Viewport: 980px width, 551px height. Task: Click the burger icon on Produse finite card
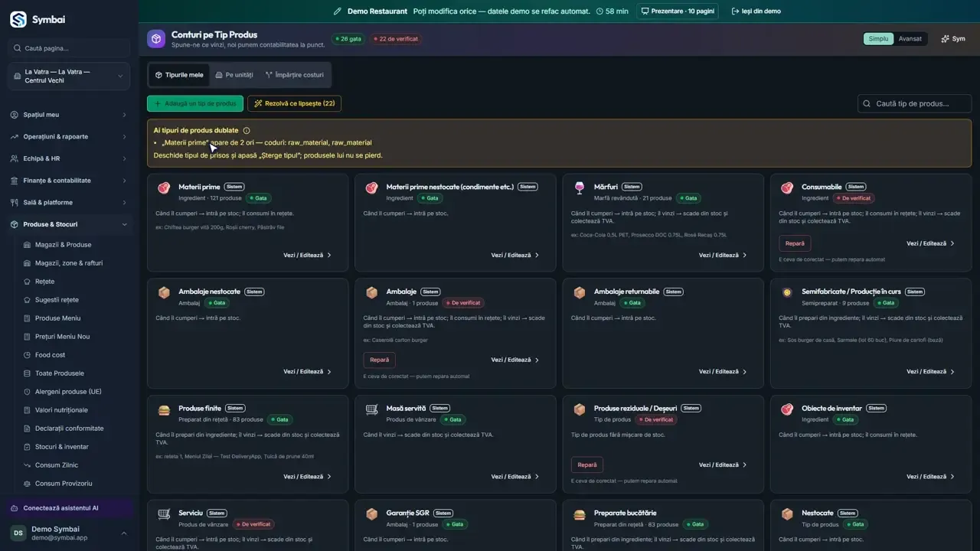coord(164,409)
